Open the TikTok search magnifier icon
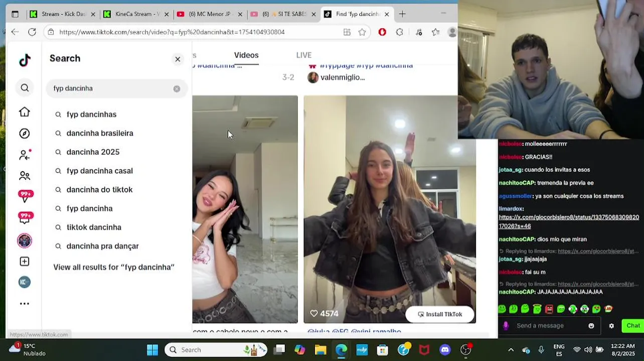Screen dimensions: 644x361 pos(25,88)
